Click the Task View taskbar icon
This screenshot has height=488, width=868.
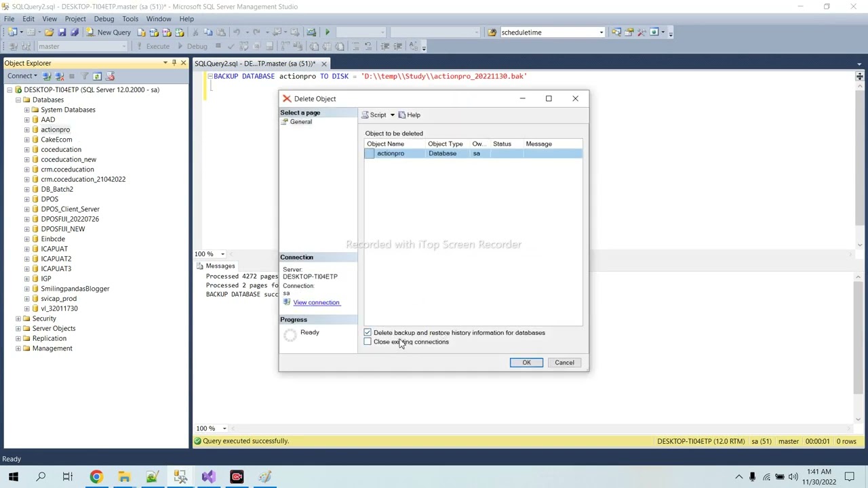click(x=68, y=477)
